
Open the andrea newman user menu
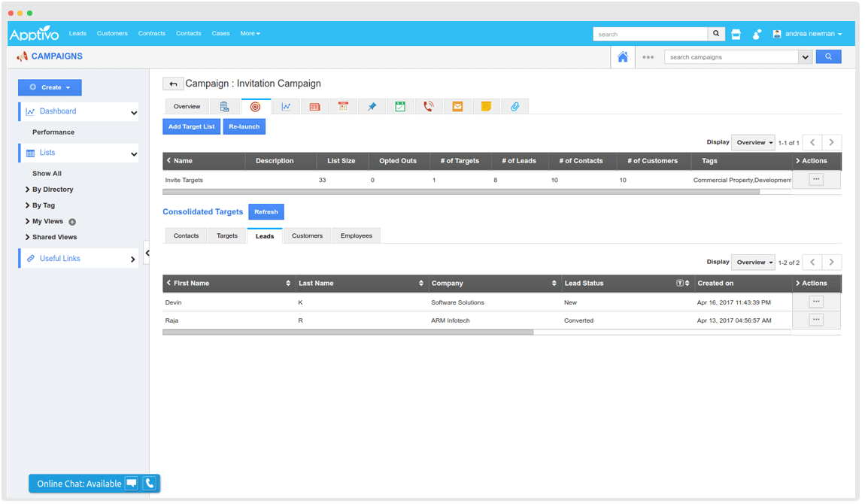[808, 34]
